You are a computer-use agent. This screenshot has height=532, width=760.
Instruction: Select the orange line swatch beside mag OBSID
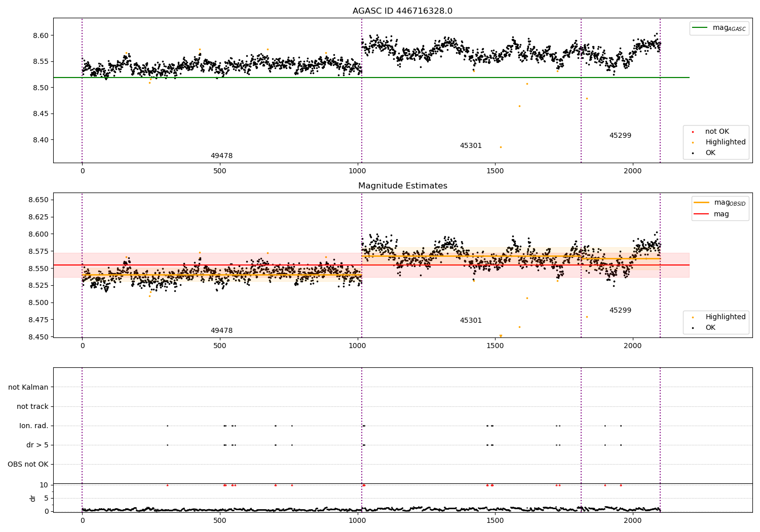pyautogui.click(x=702, y=203)
